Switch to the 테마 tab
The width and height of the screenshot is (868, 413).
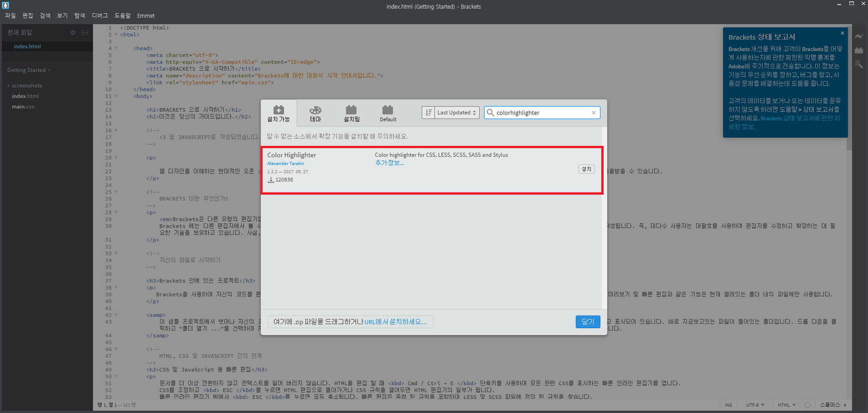[x=315, y=114]
